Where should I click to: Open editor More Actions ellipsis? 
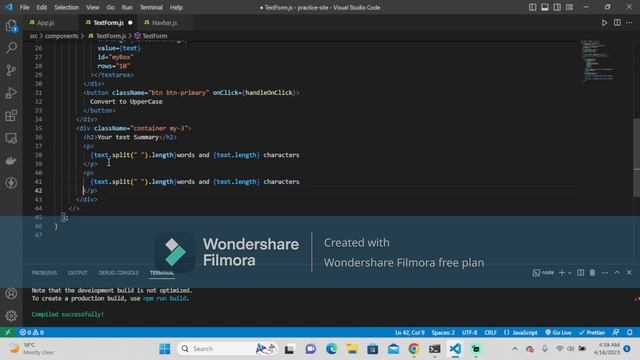click(x=629, y=23)
